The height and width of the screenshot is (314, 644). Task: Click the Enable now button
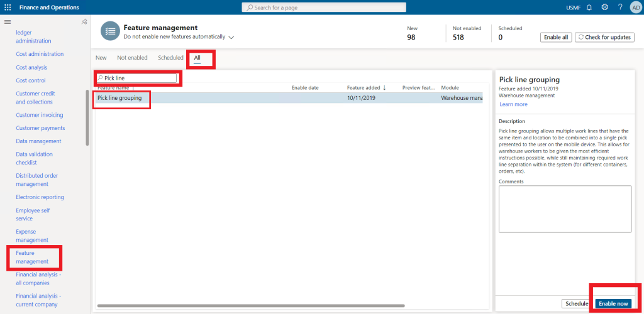(x=613, y=304)
